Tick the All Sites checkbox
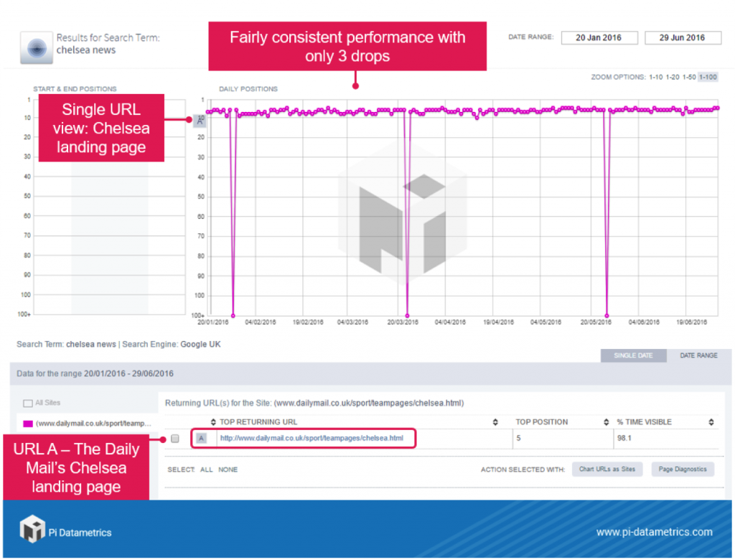 pos(28,403)
